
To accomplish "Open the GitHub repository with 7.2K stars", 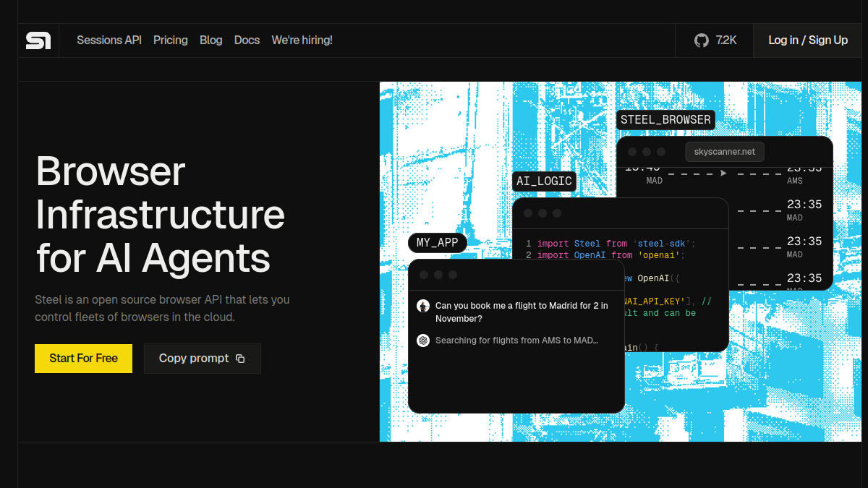I will coord(715,40).
